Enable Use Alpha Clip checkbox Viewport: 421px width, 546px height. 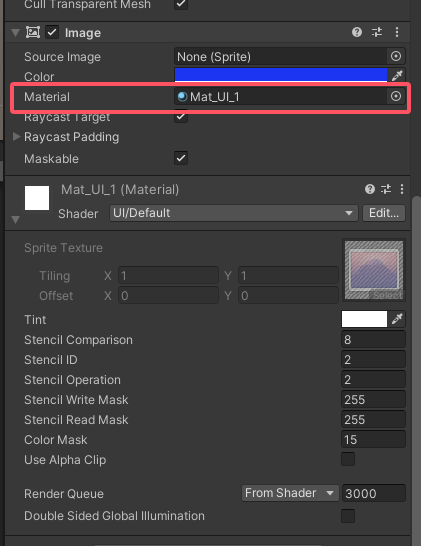click(348, 459)
